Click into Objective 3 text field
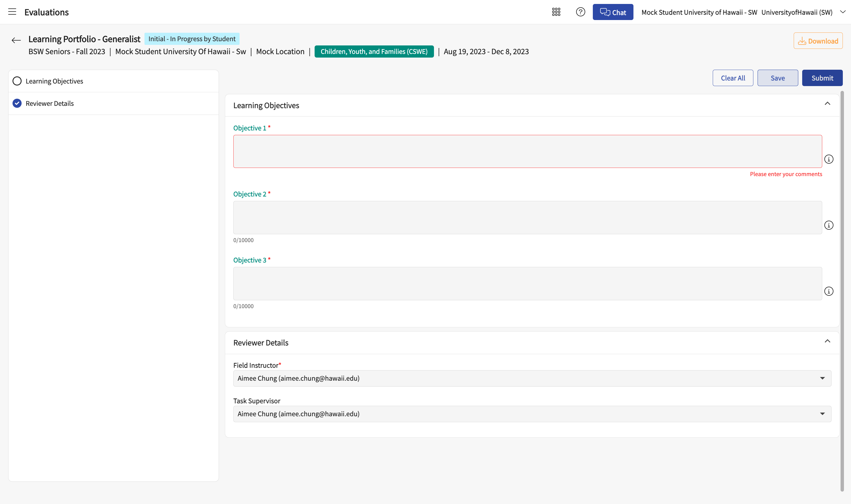851x504 pixels. [527, 284]
